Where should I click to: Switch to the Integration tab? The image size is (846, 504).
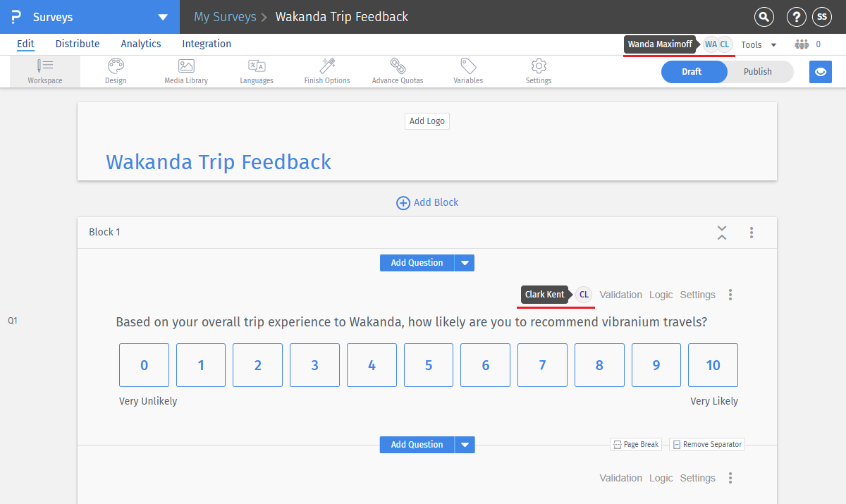point(207,44)
